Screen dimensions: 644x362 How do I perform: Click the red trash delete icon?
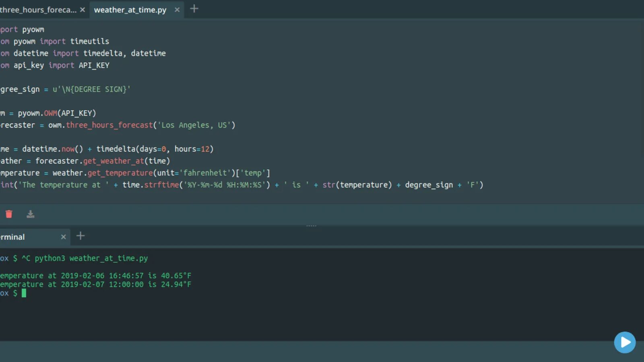tap(9, 214)
